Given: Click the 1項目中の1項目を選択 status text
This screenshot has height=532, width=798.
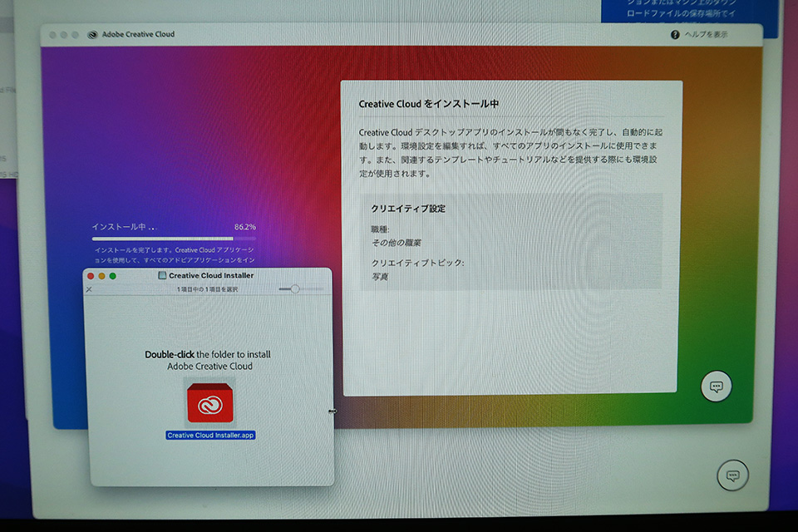Looking at the screenshot, I should point(207,289).
